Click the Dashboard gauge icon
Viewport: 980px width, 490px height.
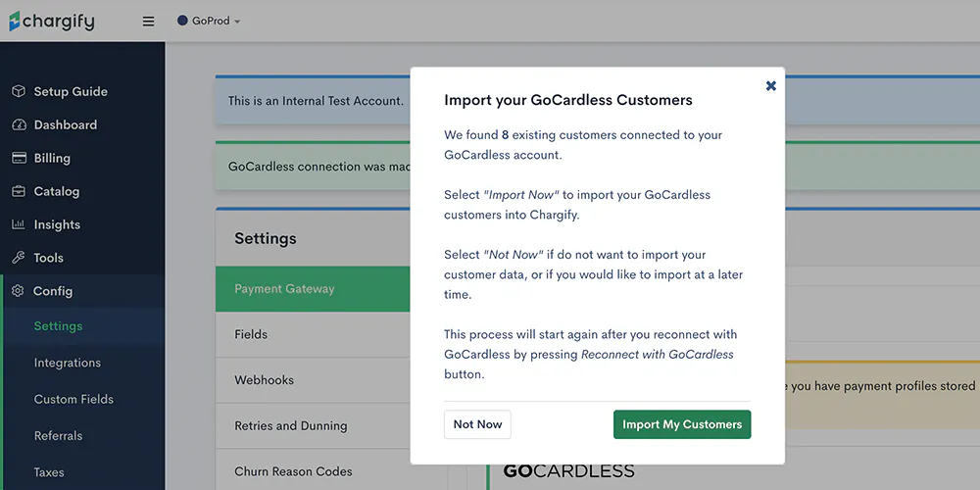19,124
